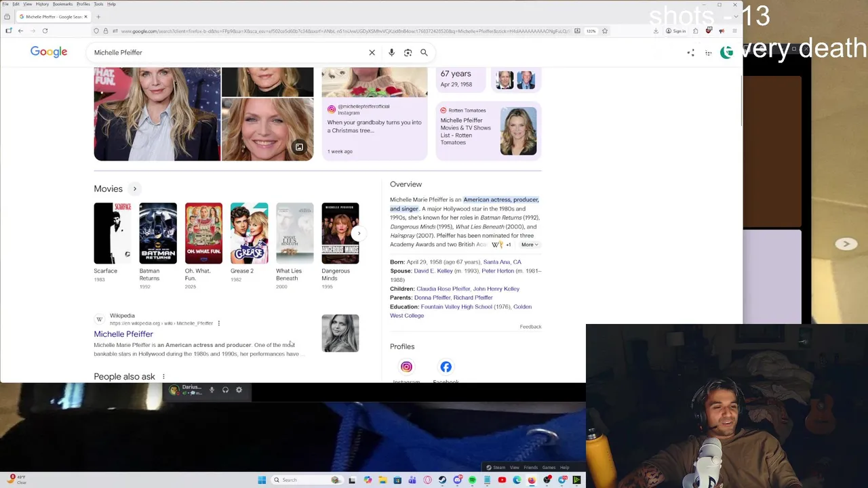Viewport: 868px width, 488px height.
Task: Open Microsoft Edge from the taskbar
Action: (517, 480)
